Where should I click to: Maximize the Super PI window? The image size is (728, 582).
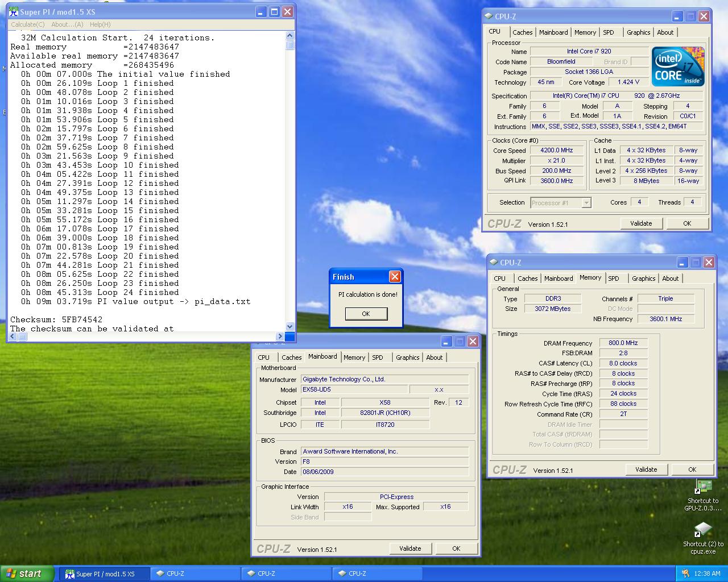(x=274, y=11)
